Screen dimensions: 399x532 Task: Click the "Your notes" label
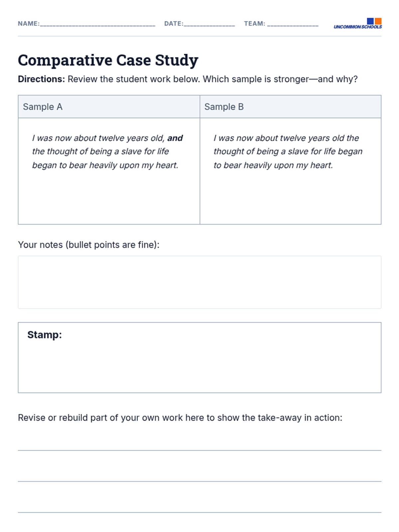[89, 245]
